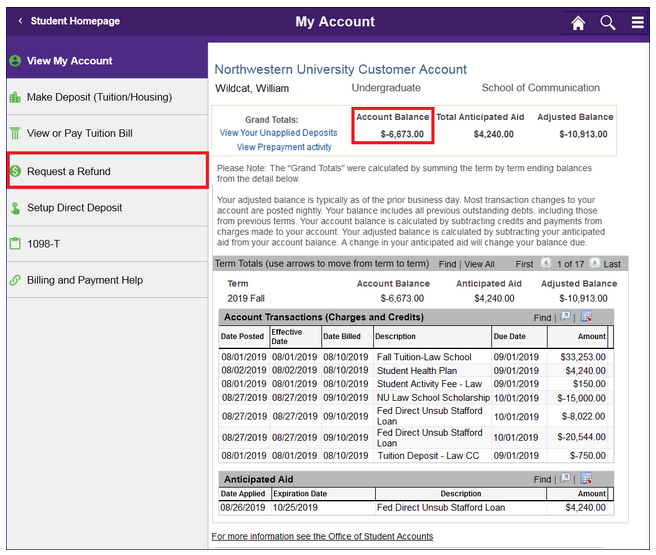Open Anticipated Aid in new window icon

click(x=565, y=478)
